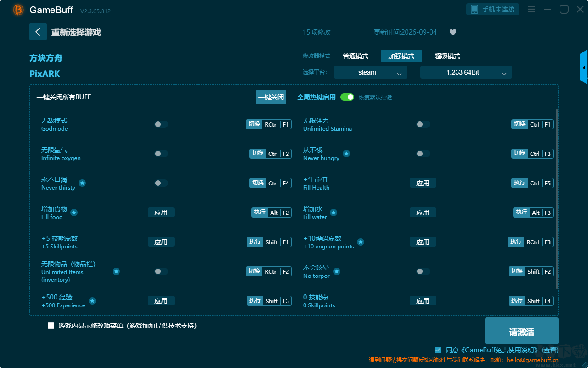Apply the +5 Skillpoints cheat
Viewport: 588px width, 368px height.
point(161,242)
